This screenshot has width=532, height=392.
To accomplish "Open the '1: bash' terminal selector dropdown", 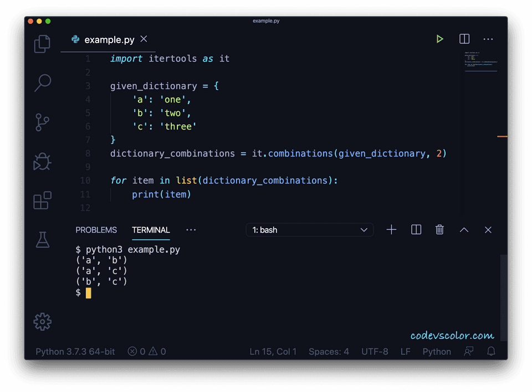I will click(x=309, y=229).
